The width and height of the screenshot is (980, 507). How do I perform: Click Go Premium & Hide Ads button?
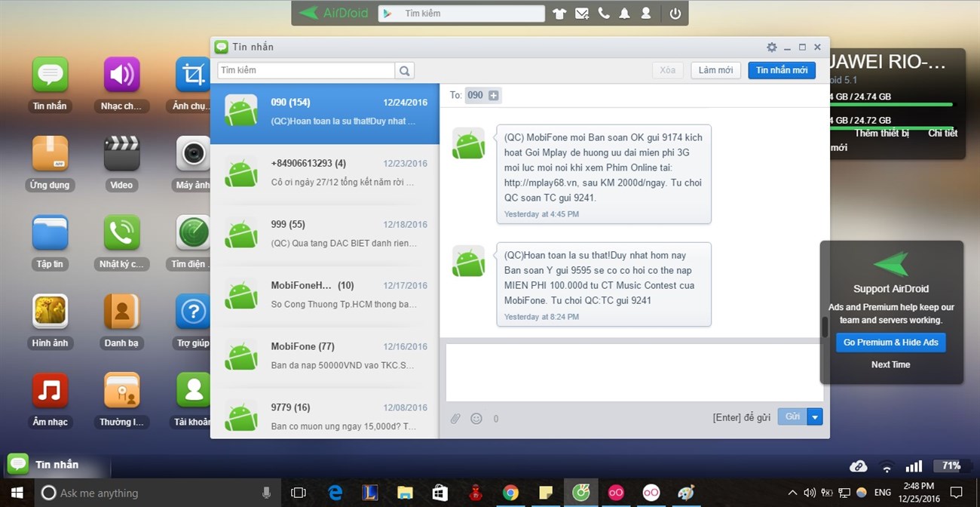click(891, 343)
